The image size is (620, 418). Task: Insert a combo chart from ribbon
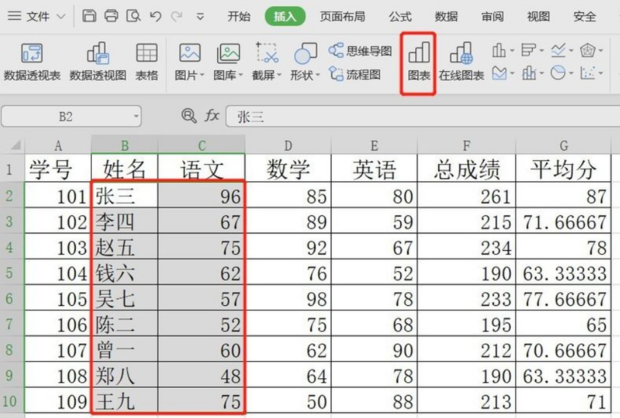coord(532,73)
